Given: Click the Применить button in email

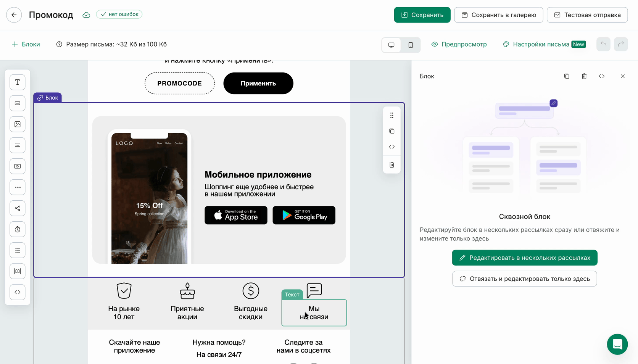Looking at the screenshot, I should [x=258, y=84].
